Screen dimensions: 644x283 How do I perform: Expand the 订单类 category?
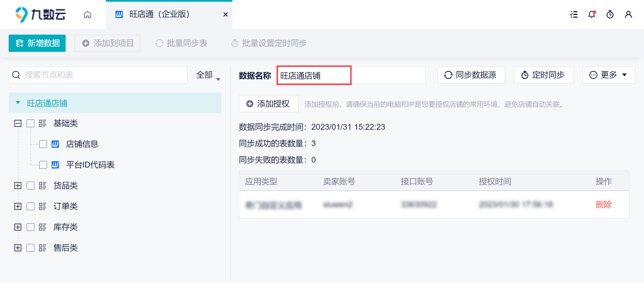pos(18,206)
